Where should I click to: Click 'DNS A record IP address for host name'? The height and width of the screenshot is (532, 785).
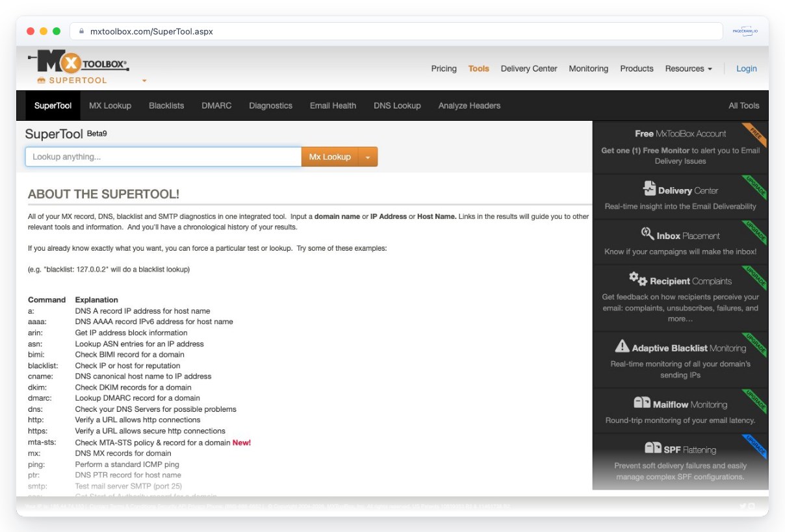143,311
